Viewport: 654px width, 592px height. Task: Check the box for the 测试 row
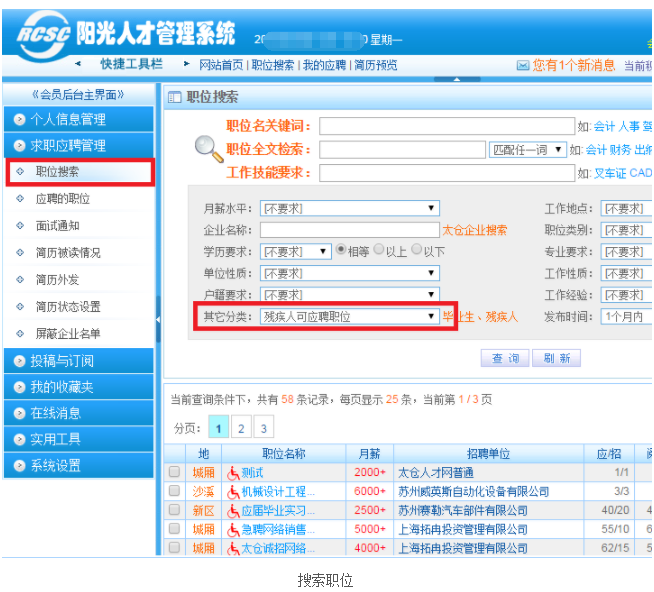174,472
